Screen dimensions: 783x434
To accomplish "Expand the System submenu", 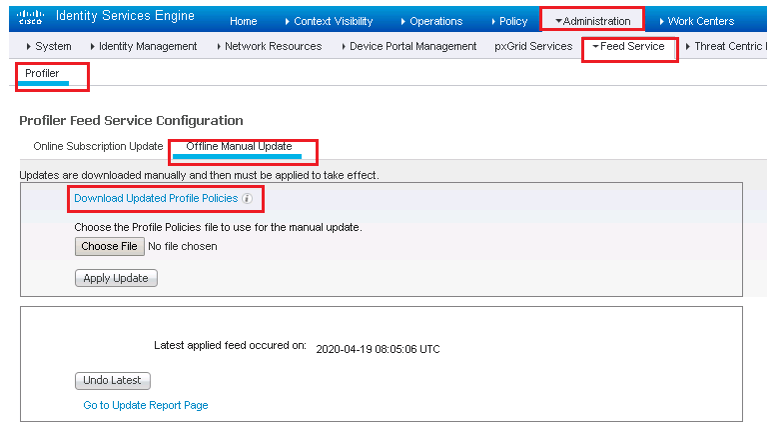I will (48, 46).
